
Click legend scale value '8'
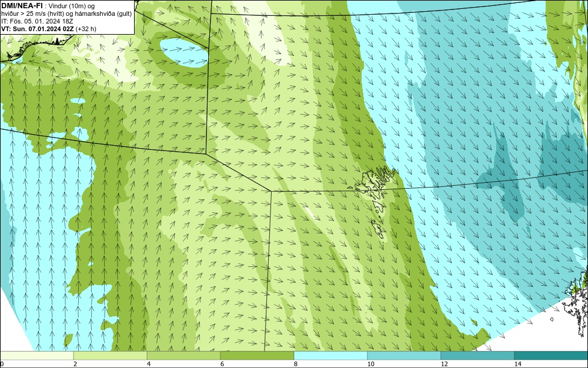(x=296, y=364)
